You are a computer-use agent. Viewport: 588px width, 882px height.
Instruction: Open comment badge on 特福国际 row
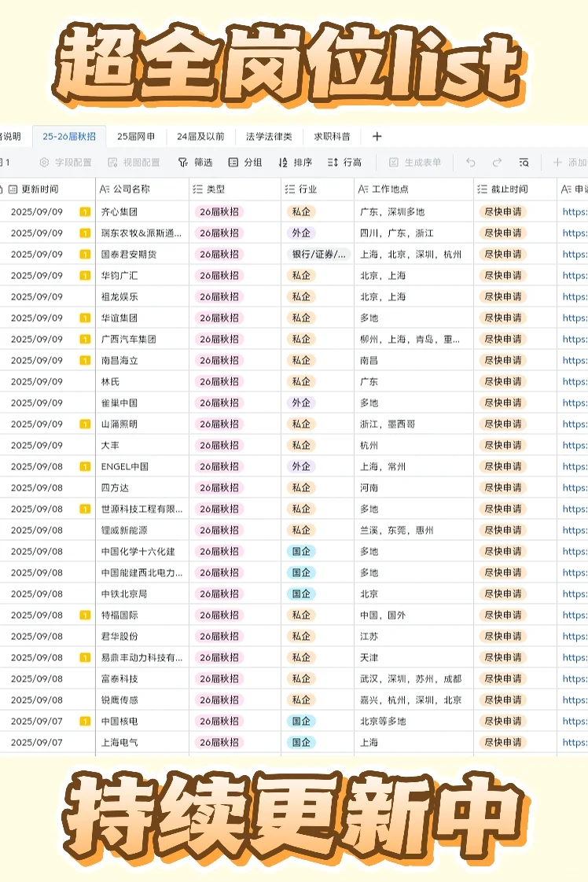(85, 615)
